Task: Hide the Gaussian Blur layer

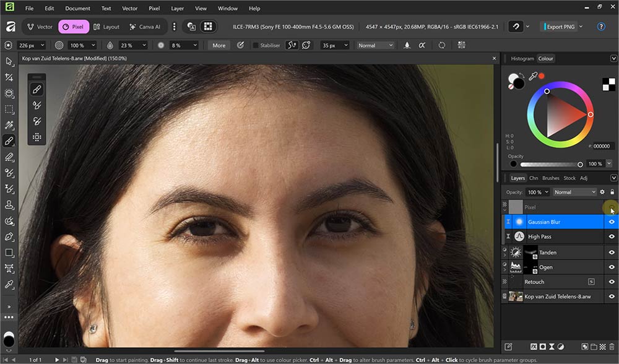Action: tap(612, 221)
